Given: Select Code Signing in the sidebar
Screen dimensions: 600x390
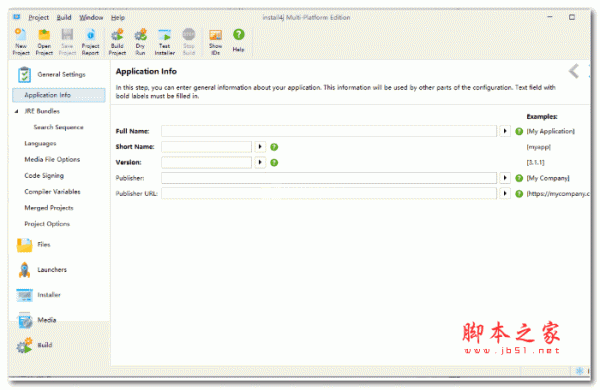Looking at the screenshot, I should [x=44, y=176].
